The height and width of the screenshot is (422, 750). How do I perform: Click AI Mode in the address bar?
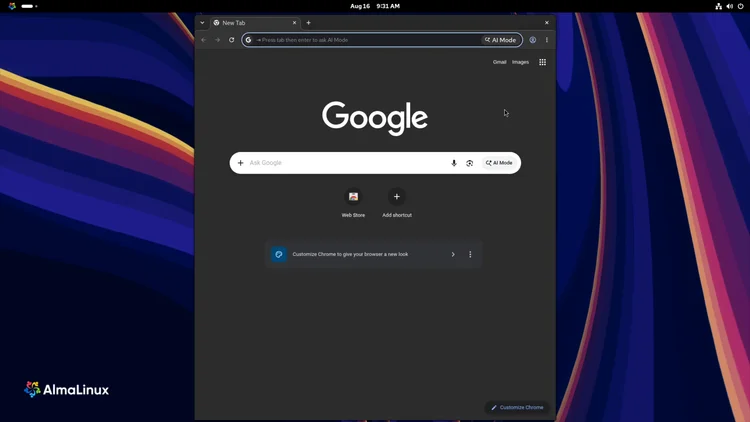click(500, 40)
